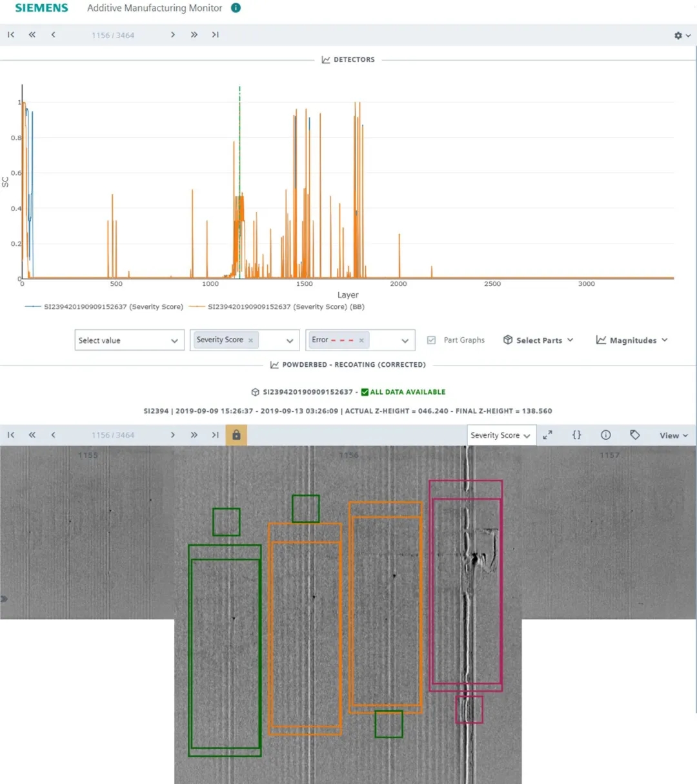Click the info icon beside Additive Manufacturing Monitor
This screenshot has width=697, height=784.
[236, 8]
